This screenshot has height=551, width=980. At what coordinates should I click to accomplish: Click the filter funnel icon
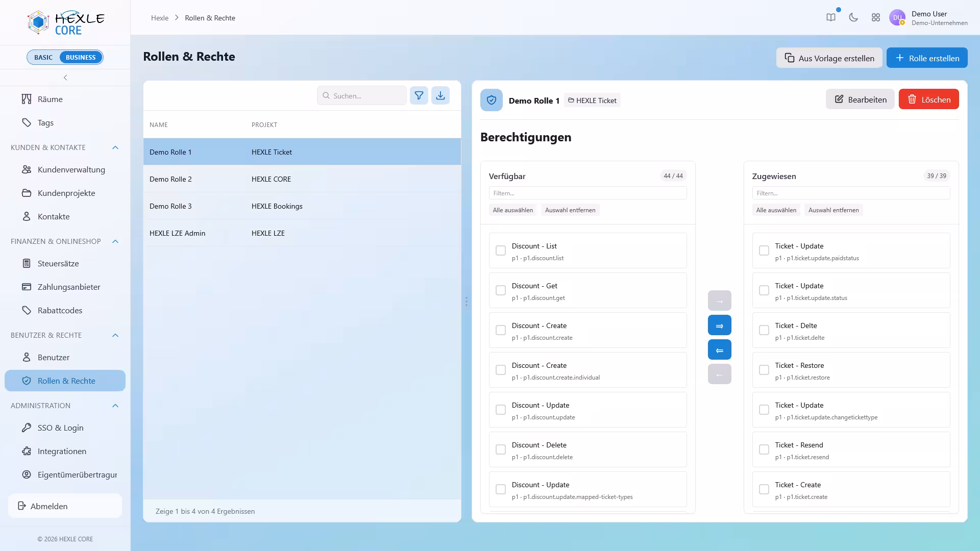419,95
